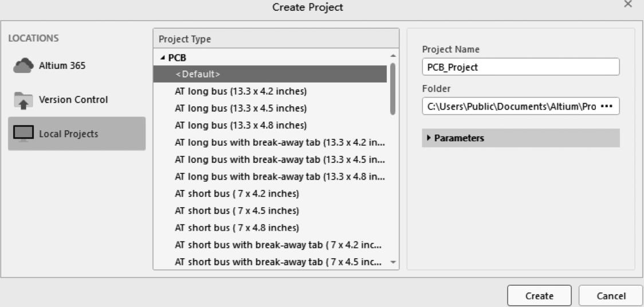Click the Project Name input field

[520, 67]
